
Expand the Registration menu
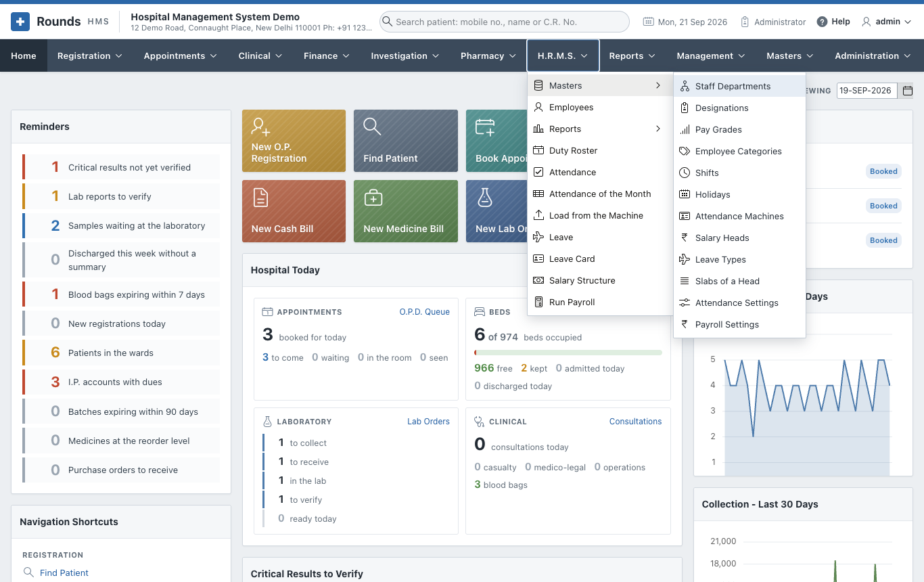coord(90,55)
